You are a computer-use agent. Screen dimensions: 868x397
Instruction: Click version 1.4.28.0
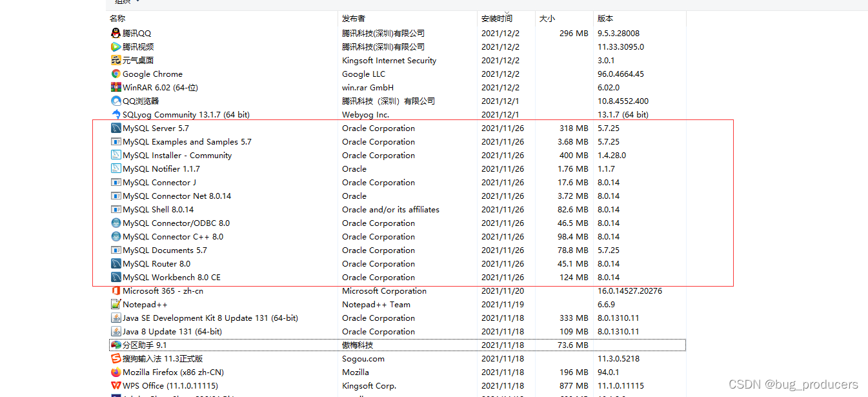[x=612, y=155]
